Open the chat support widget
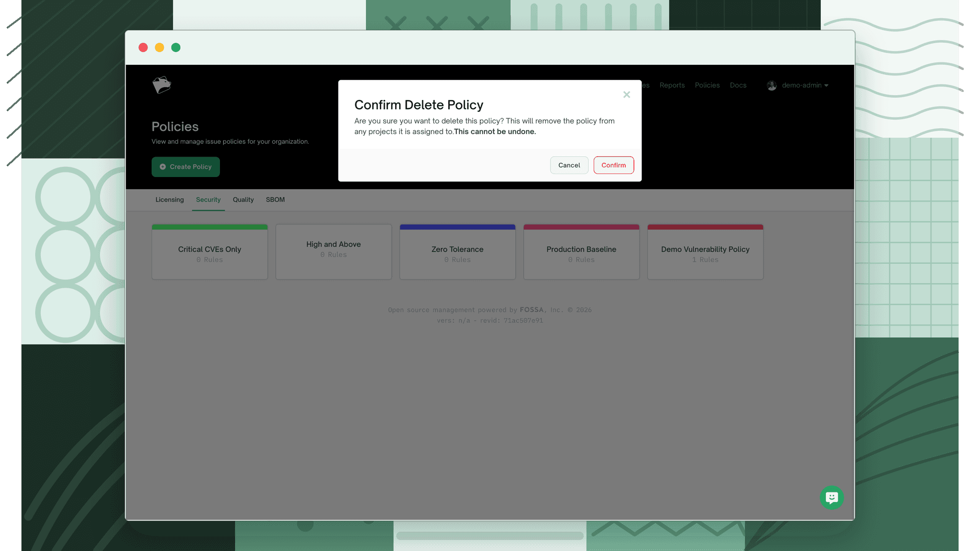Viewport: 980px width, 551px height. [831, 497]
